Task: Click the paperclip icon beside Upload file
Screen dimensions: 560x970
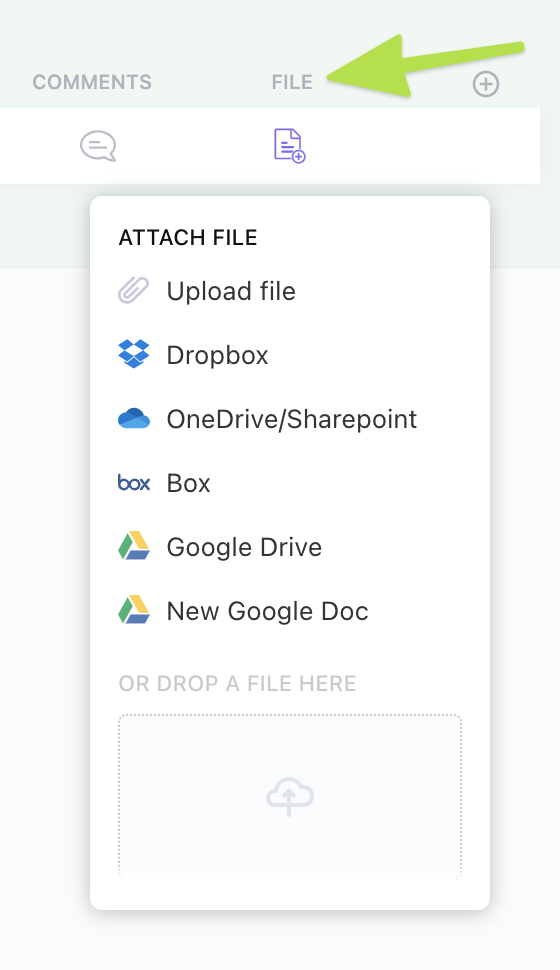Action: 134,290
